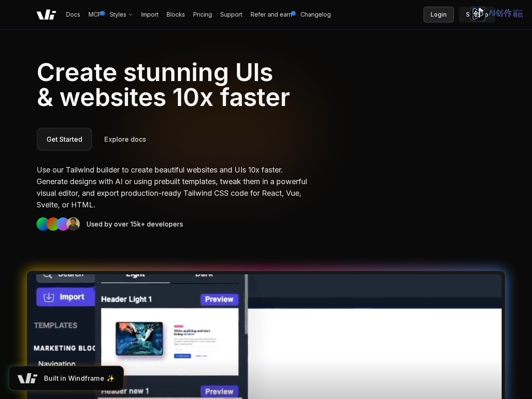The height and width of the screenshot is (399, 532).
Task: Follow the Explore docs link
Action: coord(125,139)
